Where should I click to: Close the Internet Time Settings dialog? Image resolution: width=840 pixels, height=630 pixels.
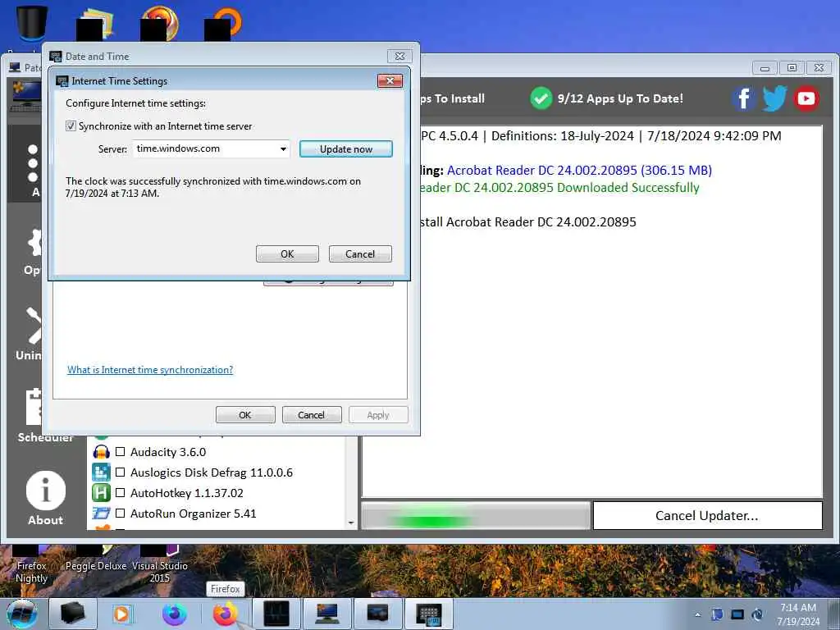click(390, 81)
